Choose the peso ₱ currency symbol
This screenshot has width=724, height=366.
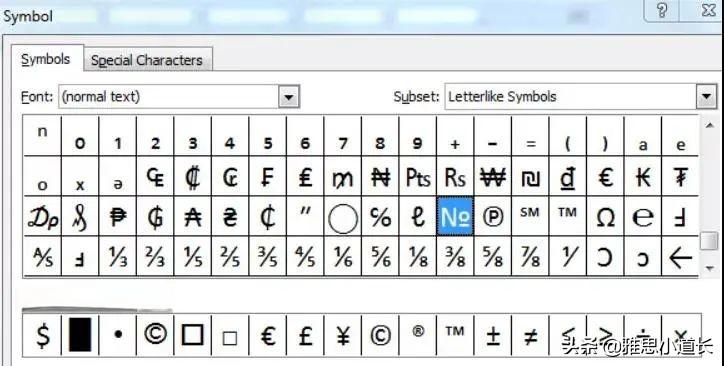pos(118,216)
